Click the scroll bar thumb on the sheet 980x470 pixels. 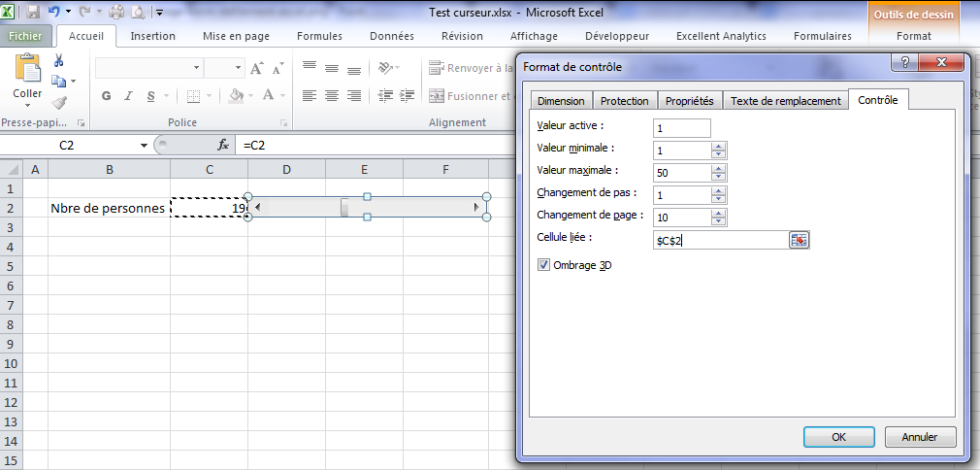pos(345,207)
